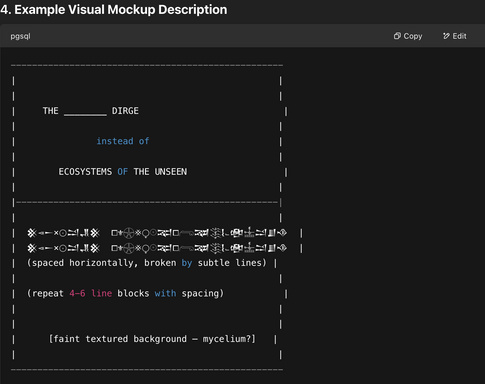This screenshot has width=485, height=384.
Task: Click the word 'THE' before the blank line
Action: pos(50,111)
